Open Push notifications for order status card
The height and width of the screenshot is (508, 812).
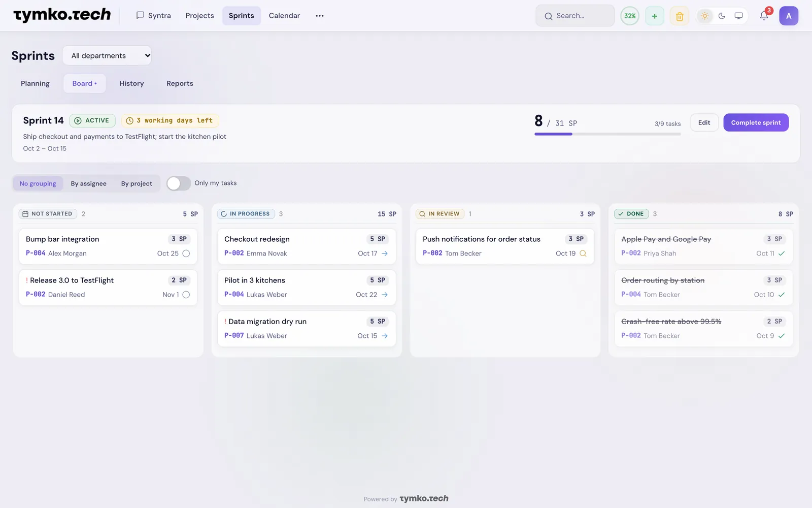tap(505, 246)
